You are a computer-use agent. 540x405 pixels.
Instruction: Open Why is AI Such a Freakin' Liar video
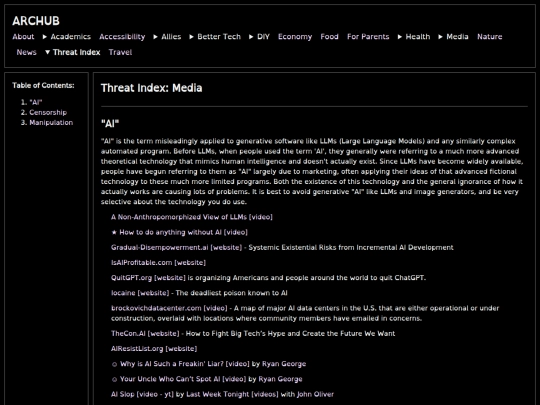coord(184,364)
